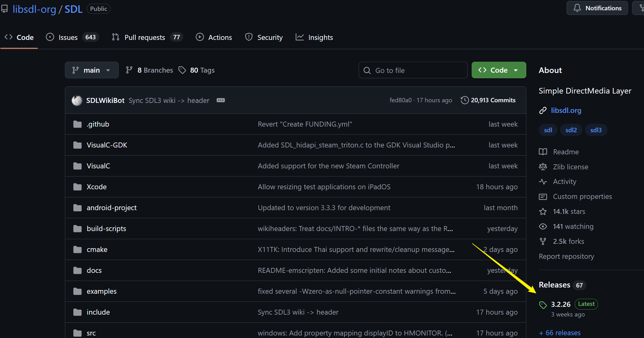Click the commit history clock icon
The image size is (644, 338).
pos(465,100)
